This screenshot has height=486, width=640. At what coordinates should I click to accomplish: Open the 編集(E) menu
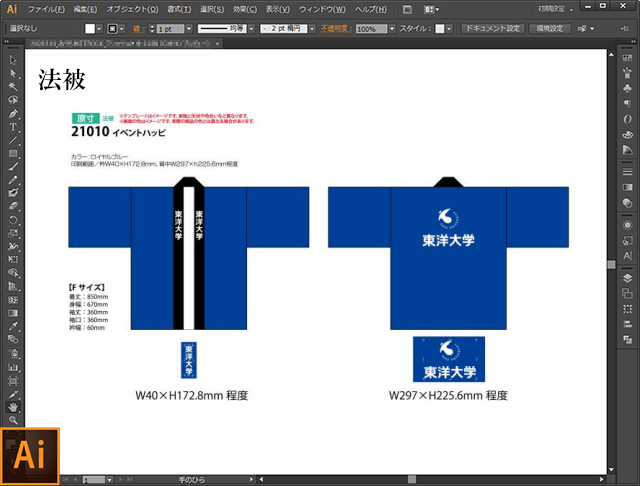tap(85, 9)
